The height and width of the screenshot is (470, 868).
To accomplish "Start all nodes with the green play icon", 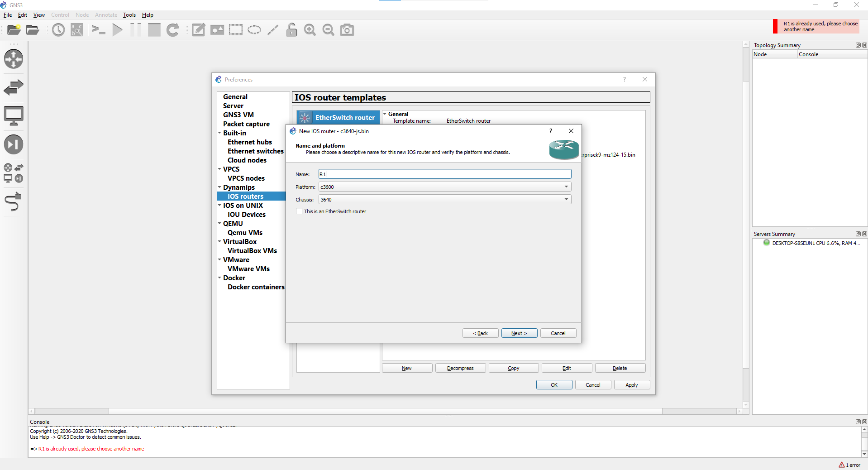I will (117, 30).
